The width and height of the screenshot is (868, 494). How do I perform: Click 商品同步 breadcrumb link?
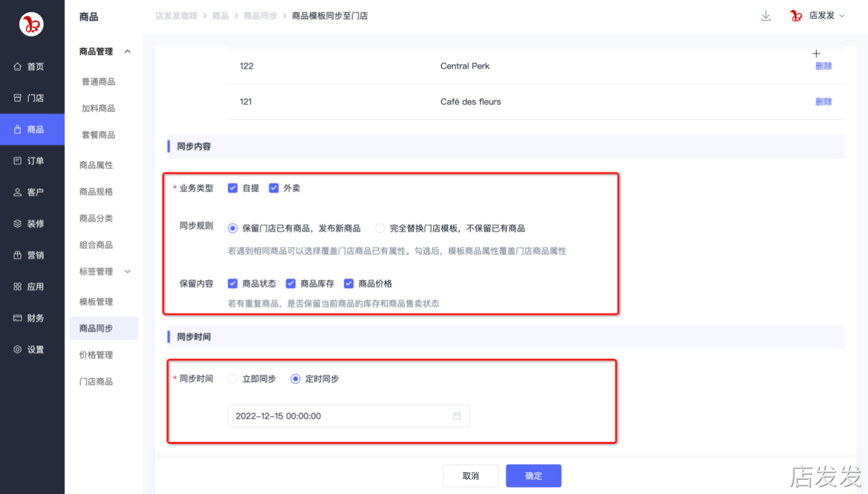(x=260, y=16)
